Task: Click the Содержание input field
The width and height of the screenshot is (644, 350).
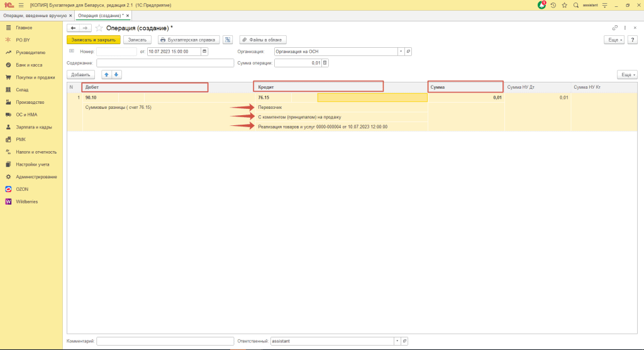Action: point(165,63)
